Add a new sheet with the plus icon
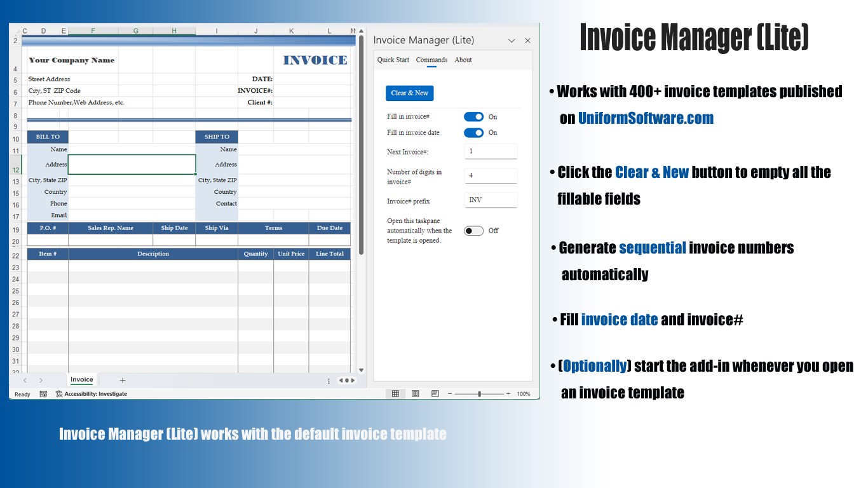868x488 pixels. point(123,380)
